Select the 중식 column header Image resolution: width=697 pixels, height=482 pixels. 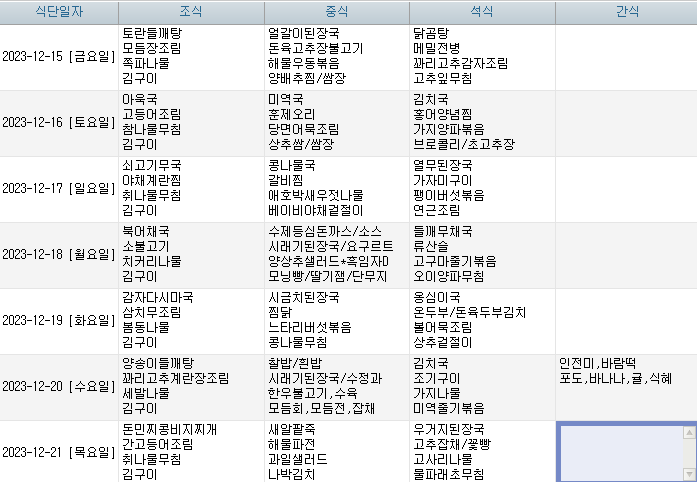click(x=337, y=11)
